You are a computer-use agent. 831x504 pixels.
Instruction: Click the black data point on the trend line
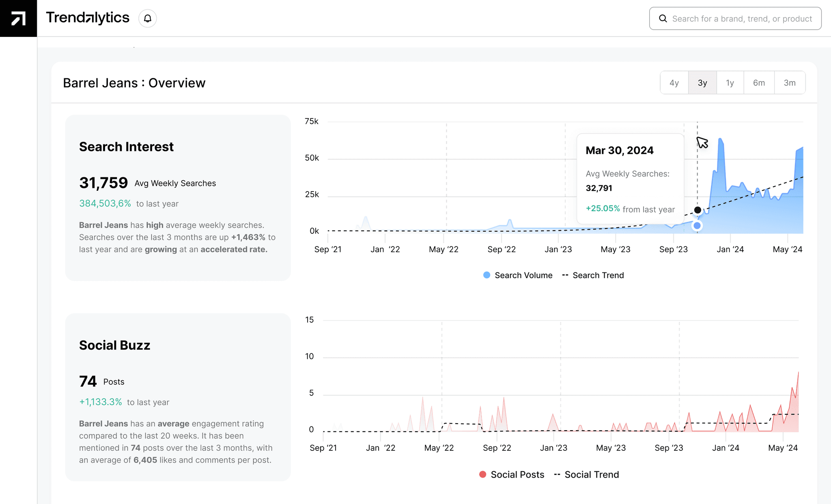coord(697,210)
